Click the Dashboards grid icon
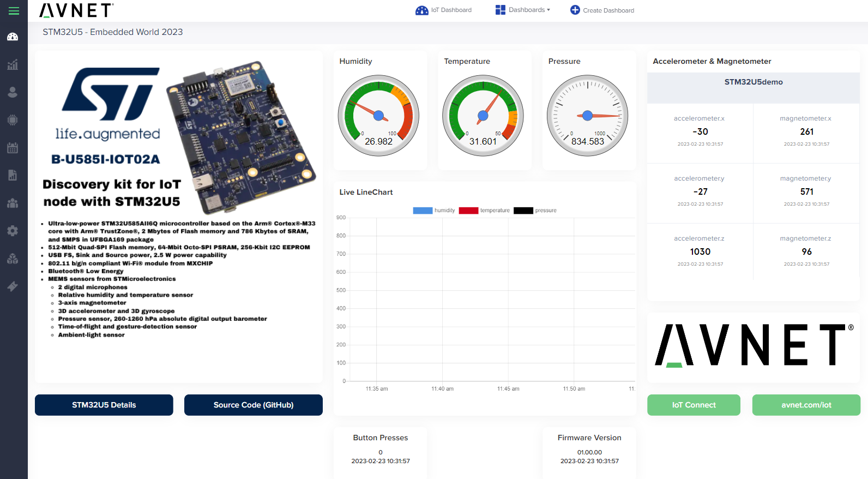The width and height of the screenshot is (868, 479). coord(501,10)
